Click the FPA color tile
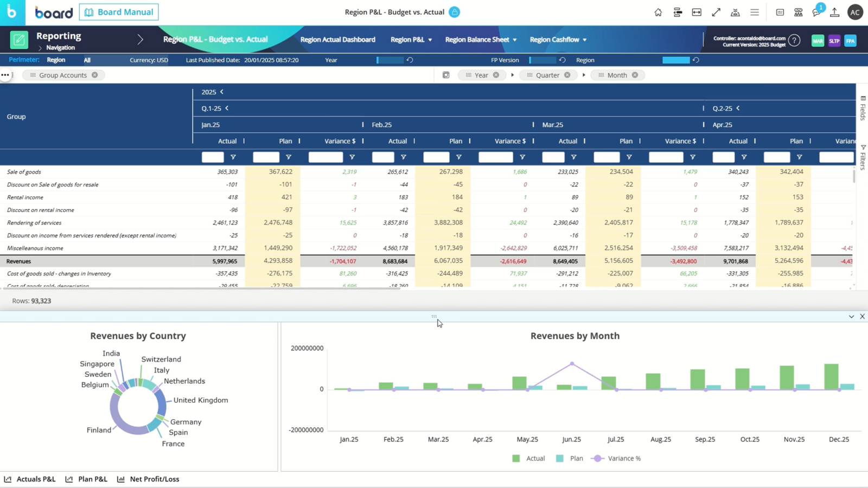 point(850,41)
